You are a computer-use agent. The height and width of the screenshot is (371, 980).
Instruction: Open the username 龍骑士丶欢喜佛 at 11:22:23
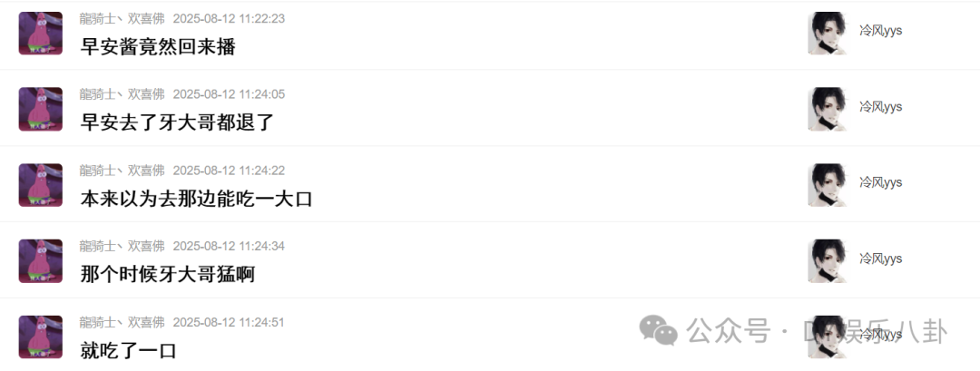(122, 19)
